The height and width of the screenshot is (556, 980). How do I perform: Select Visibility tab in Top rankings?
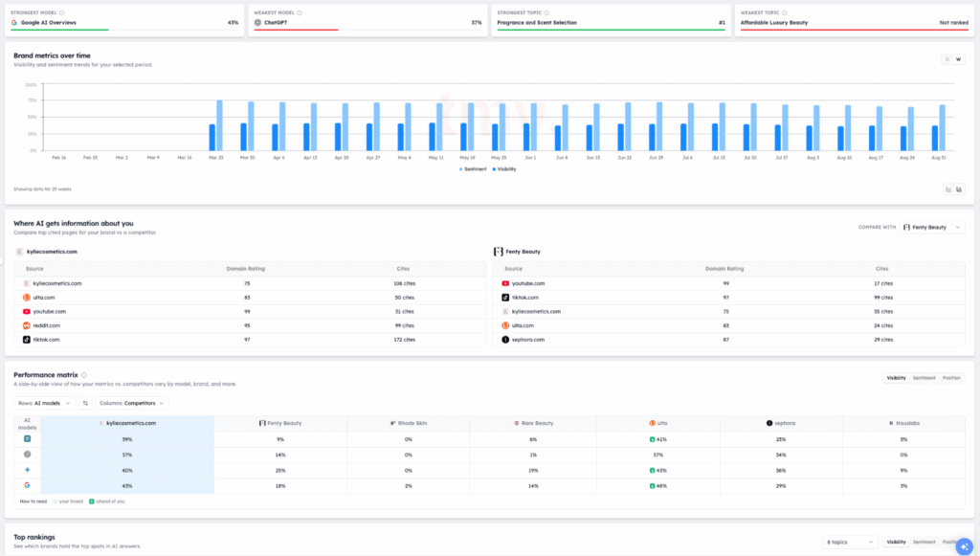click(896, 542)
